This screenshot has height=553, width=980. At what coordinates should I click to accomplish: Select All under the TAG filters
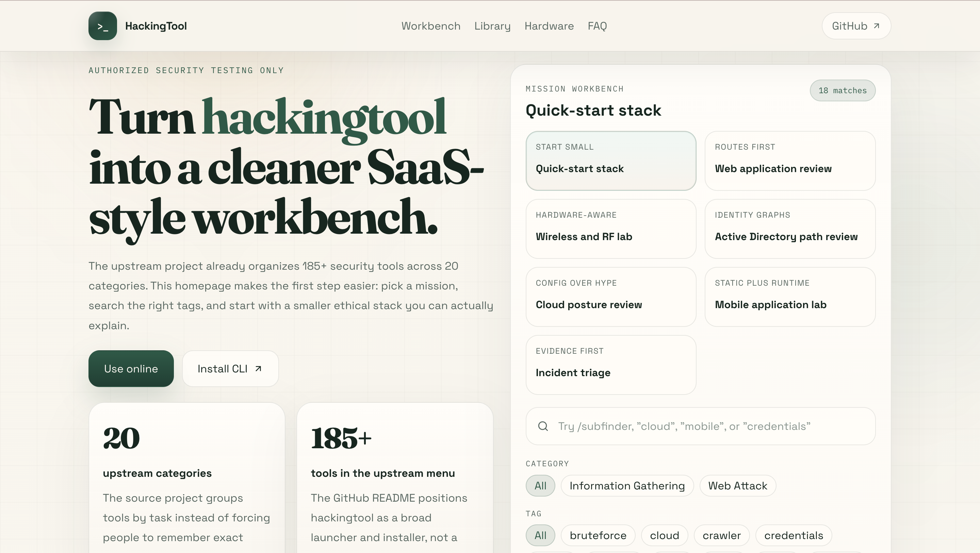click(x=540, y=535)
